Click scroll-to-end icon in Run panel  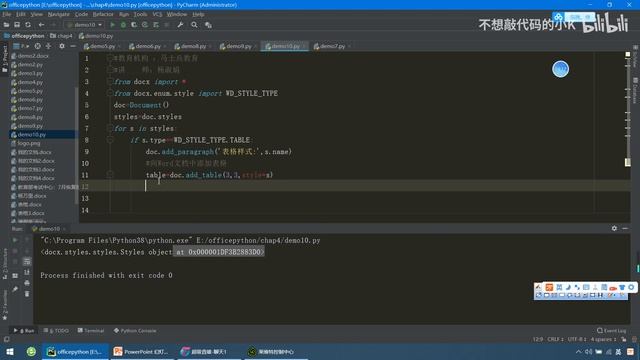click(x=27, y=272)
